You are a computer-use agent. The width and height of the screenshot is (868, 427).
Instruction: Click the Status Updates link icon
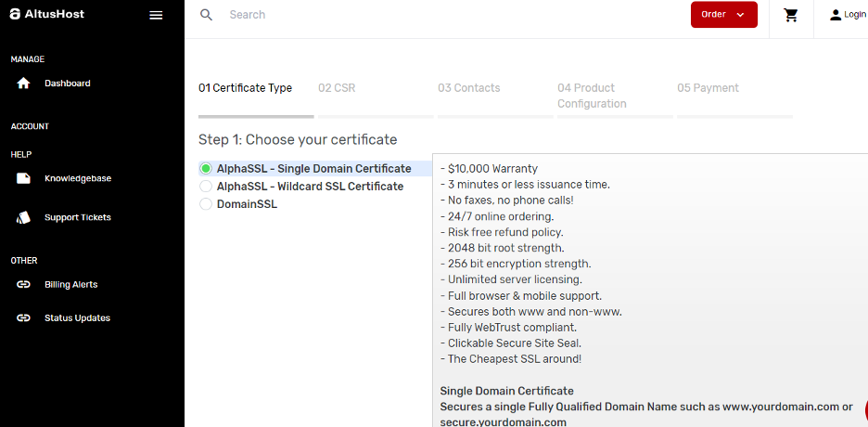pyautogui.click(x=23, y=318)
